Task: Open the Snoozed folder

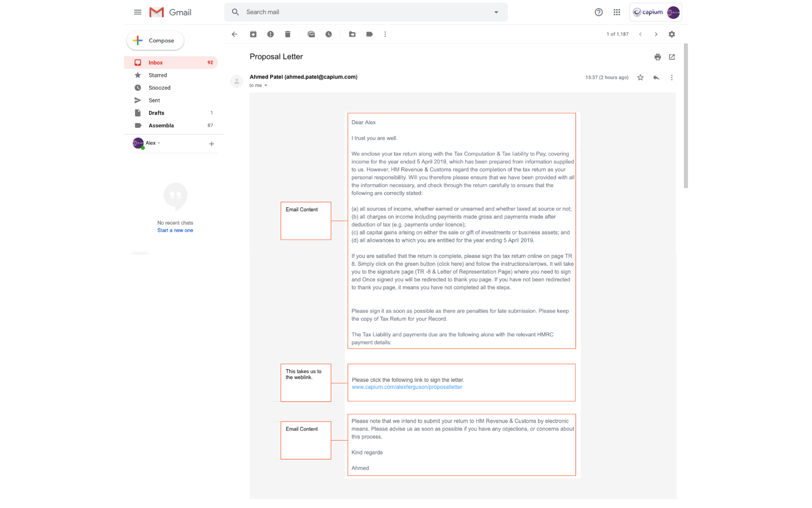Action: [171, 88]
